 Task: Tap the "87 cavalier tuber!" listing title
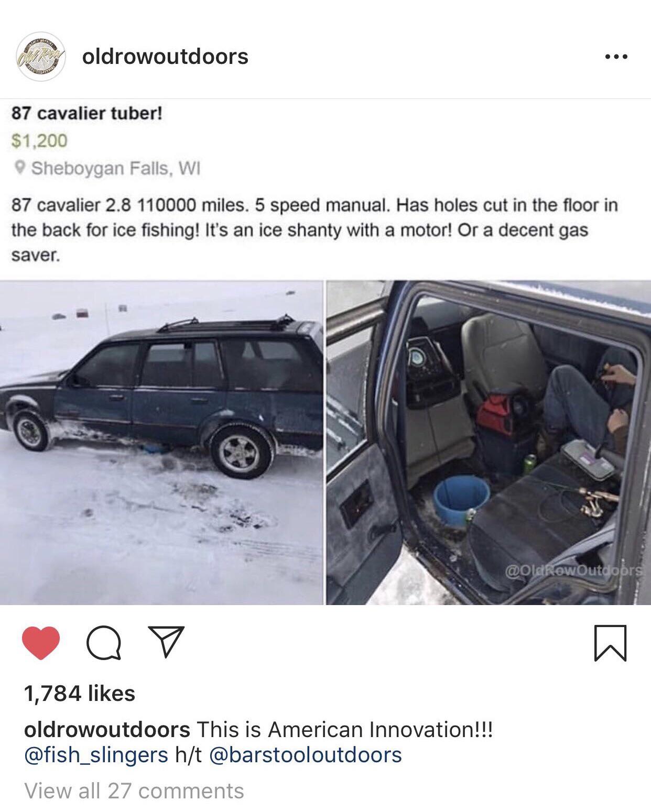(87, 113)
